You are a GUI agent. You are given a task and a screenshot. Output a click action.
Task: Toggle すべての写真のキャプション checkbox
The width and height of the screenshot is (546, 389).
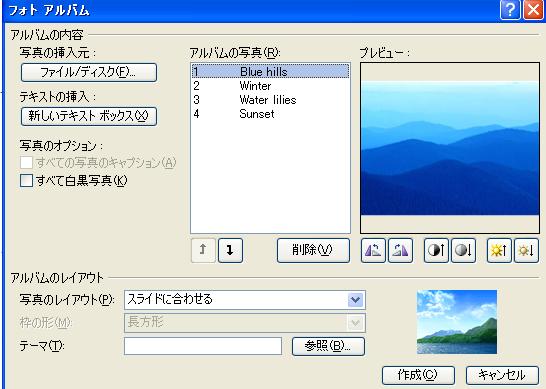[26, 162]
